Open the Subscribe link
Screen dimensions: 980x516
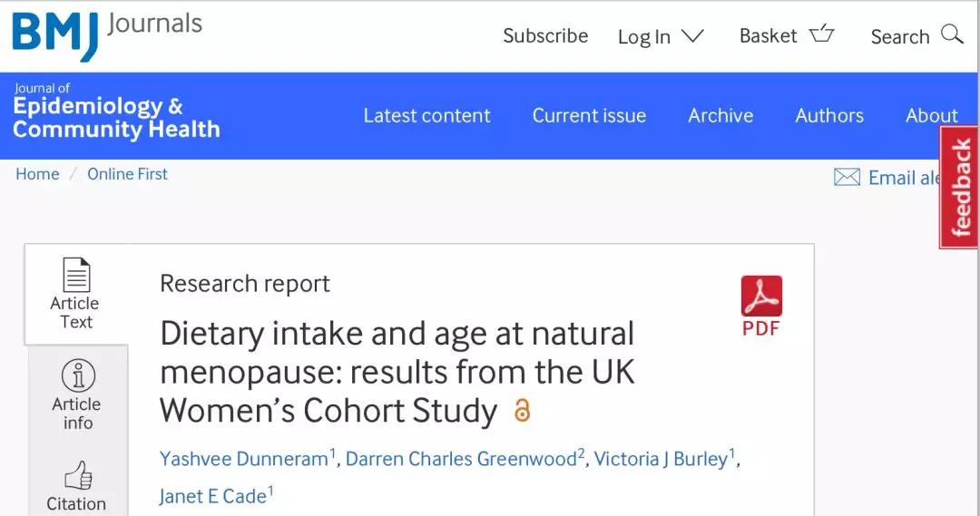(x=545, y=36)
